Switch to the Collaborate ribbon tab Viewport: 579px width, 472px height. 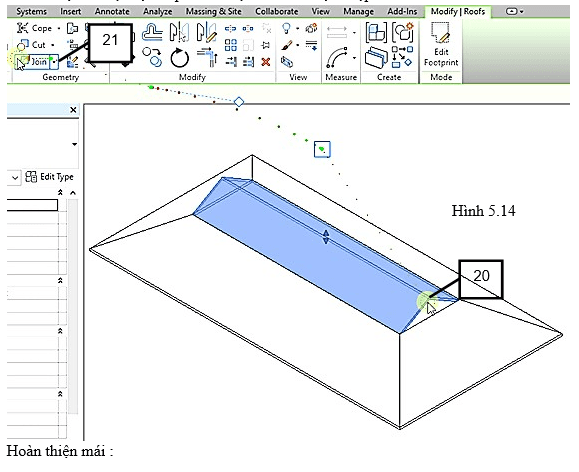pos(277,11)
